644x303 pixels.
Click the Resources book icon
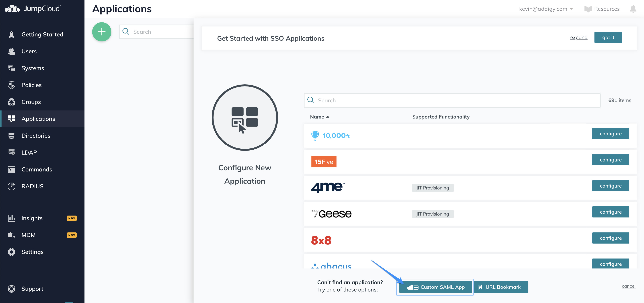[588, 9]
